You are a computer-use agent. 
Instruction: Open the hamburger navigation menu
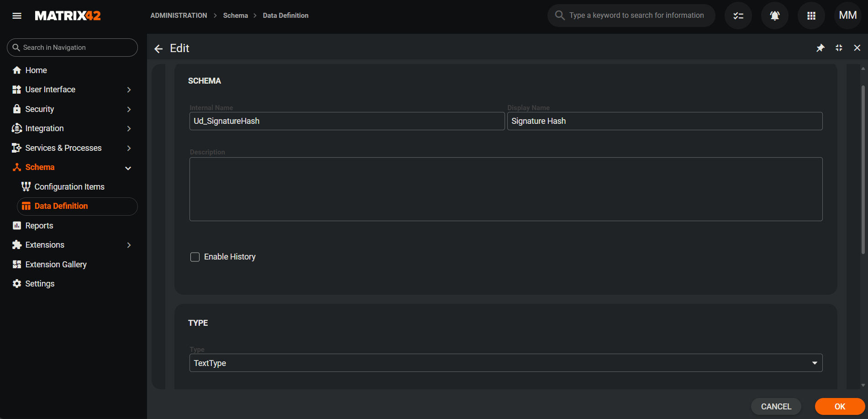17,16
